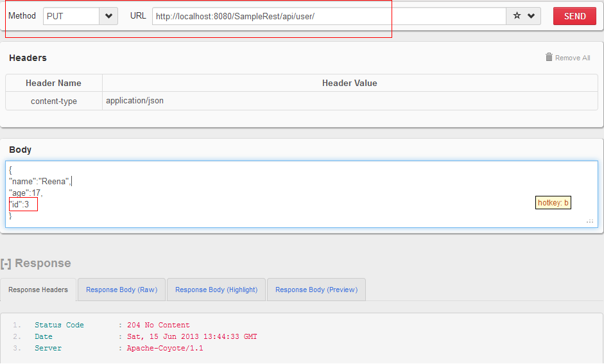Click the Status Code label
Screen dimensions: 604x364
(x=59, y=325)
